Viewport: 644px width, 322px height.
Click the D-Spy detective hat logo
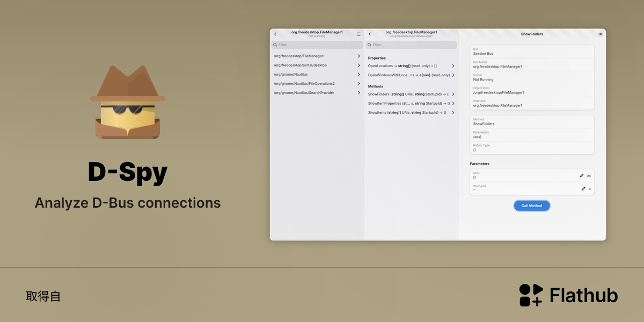pos(128,103)
